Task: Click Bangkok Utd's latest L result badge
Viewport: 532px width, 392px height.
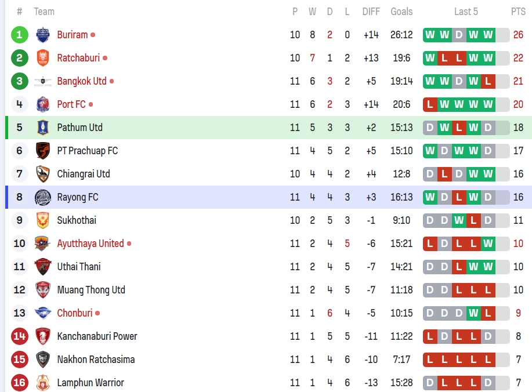Action: [x=488, y=81]
